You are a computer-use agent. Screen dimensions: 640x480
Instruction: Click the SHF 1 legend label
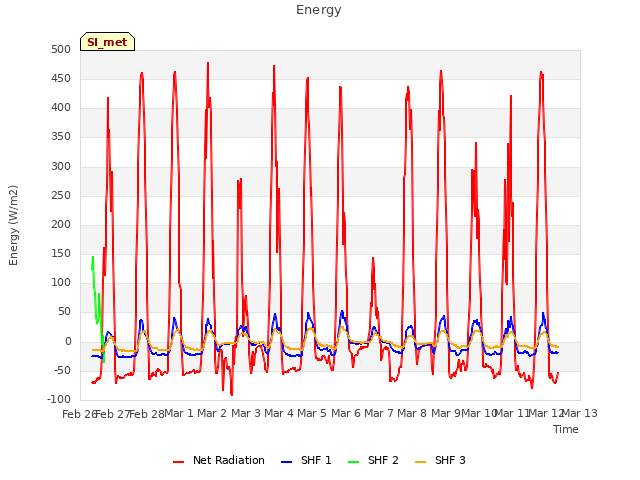click(x=316, y=460)
